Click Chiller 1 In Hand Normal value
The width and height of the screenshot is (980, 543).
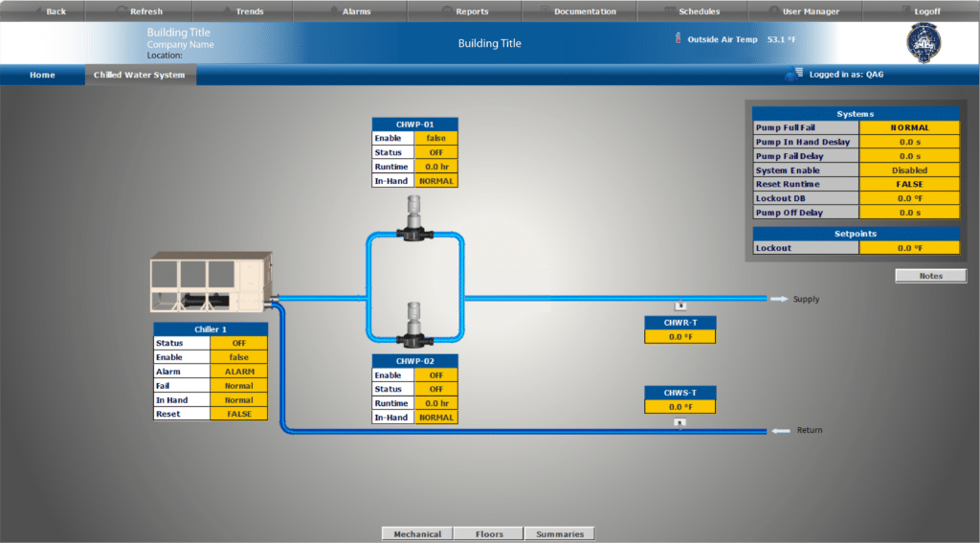[238, 400]
